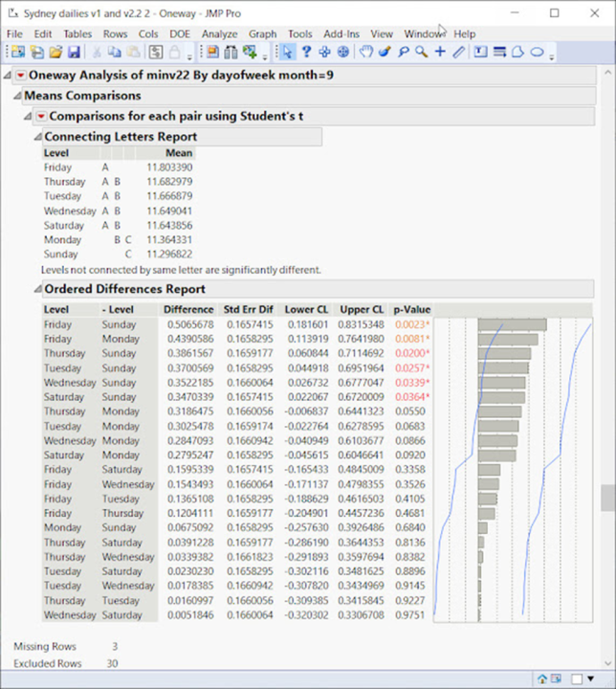Select the brush tool
The width and height of the screenshot is (616, 689).
pos(384,52)
